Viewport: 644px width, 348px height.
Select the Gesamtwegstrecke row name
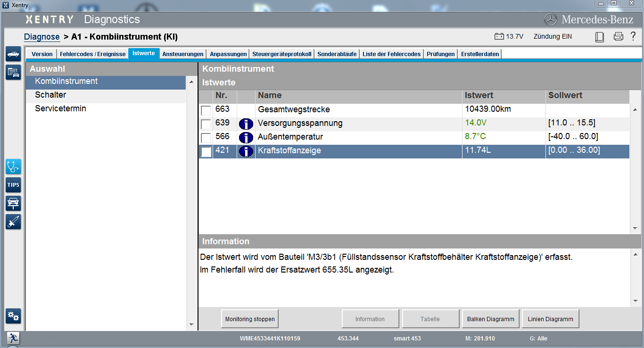(x=294, y=109)
